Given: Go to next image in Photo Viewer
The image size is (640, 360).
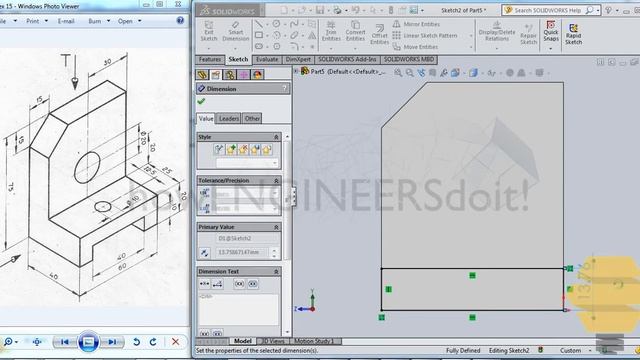Looking at the screenshot, I should tap(112, 342).
